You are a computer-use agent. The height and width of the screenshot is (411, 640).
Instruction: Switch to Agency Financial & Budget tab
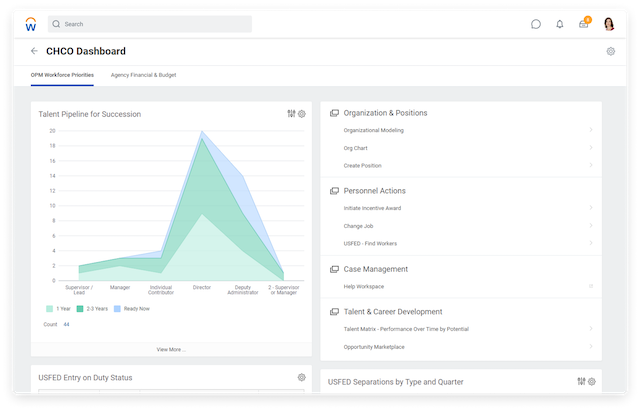tap(143, 75)
